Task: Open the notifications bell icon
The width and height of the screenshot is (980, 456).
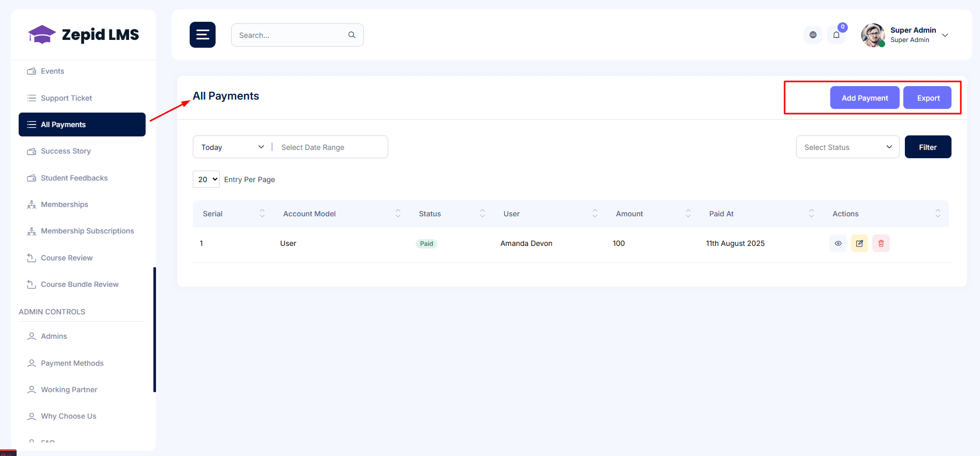Action: pos(836,35)
